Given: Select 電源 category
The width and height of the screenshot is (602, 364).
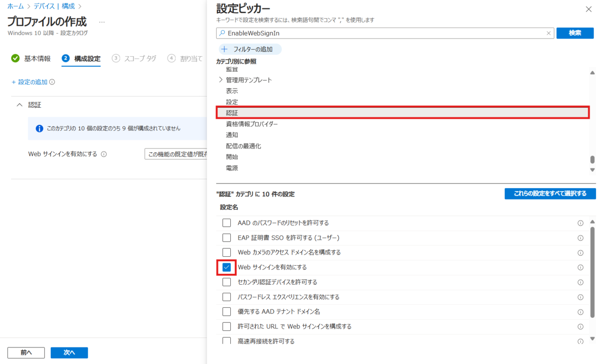Looking at the screenshot, I should coord(232,168).
